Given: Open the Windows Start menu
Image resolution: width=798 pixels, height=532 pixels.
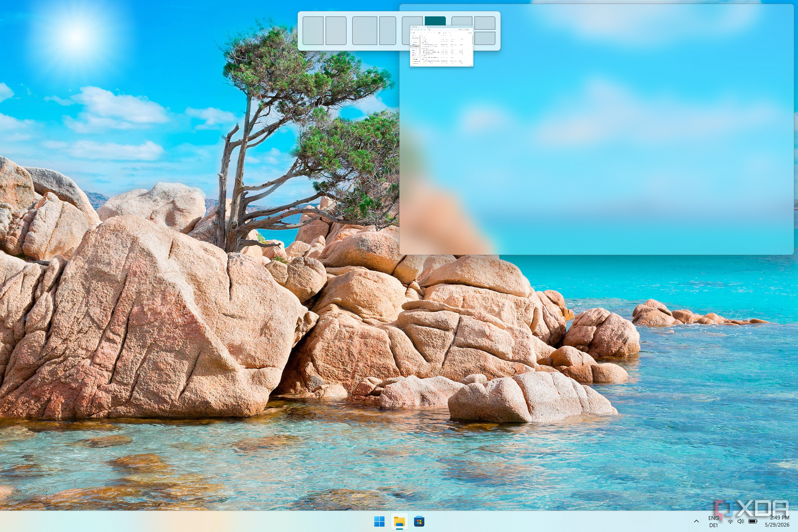Looking at the screenshot, I should pos(379,522).
